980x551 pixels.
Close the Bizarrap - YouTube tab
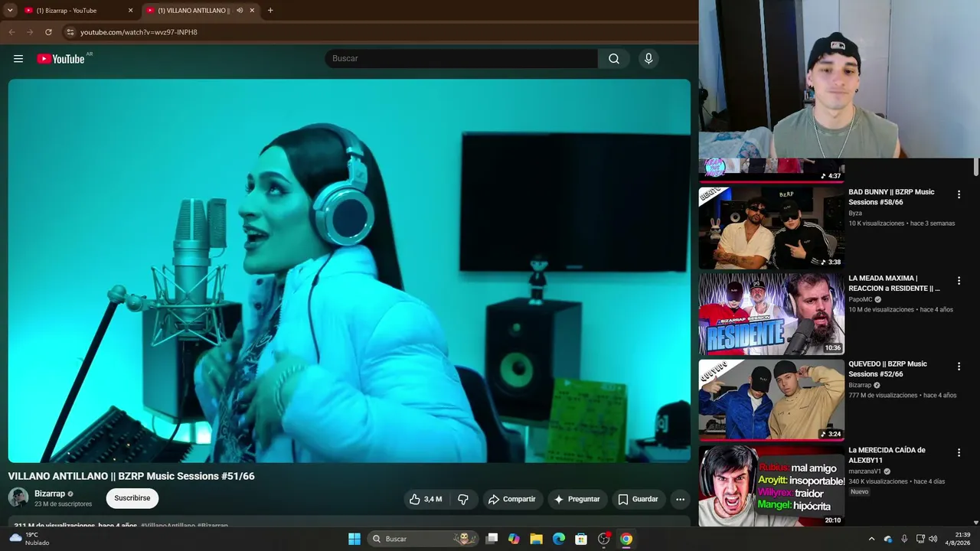(x=130, y=11)
